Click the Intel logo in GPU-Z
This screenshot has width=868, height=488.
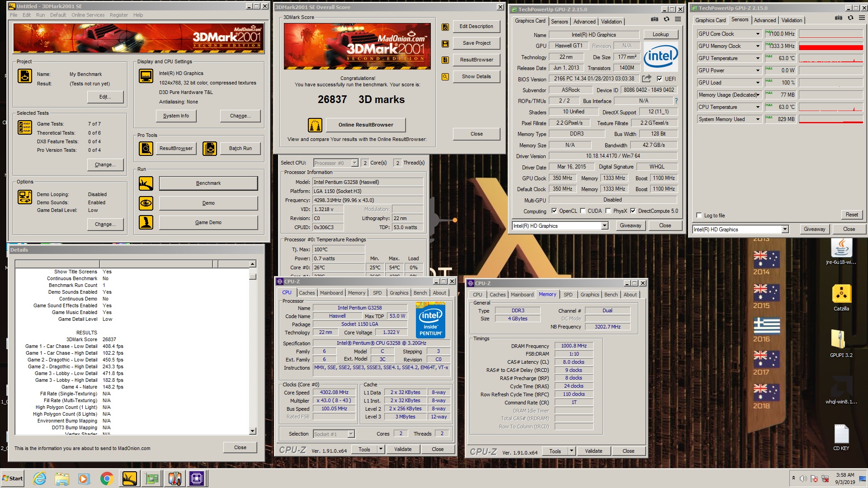(660, 57)
